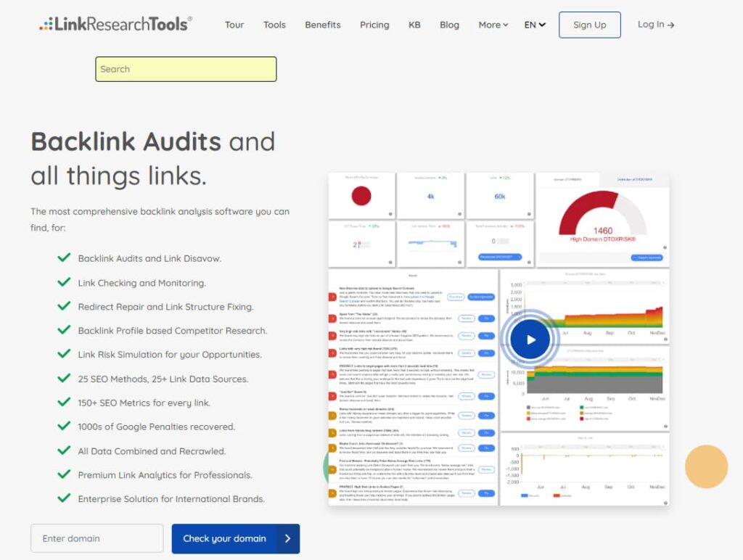Click the dashboard screenshot thumbnail

pyautogui.click(x=498, y=339)
